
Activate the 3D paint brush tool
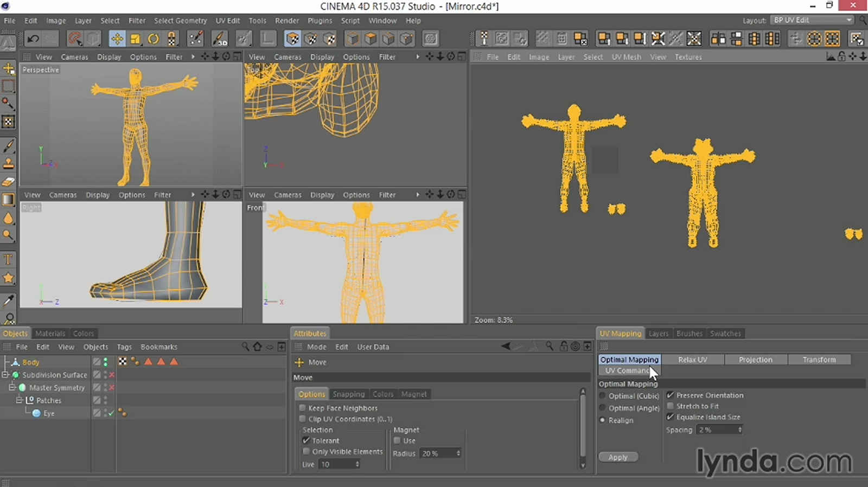tap(220, 39)
